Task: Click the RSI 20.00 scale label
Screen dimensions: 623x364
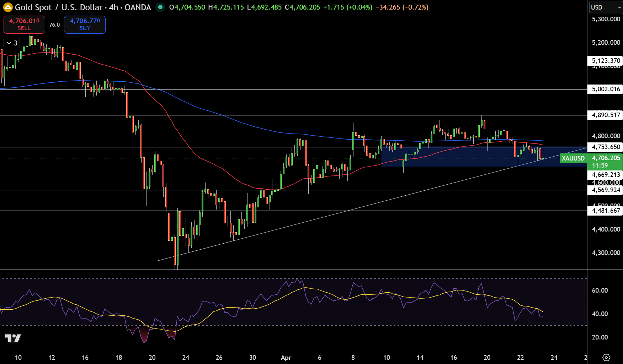Action: [x=600, y=337]
